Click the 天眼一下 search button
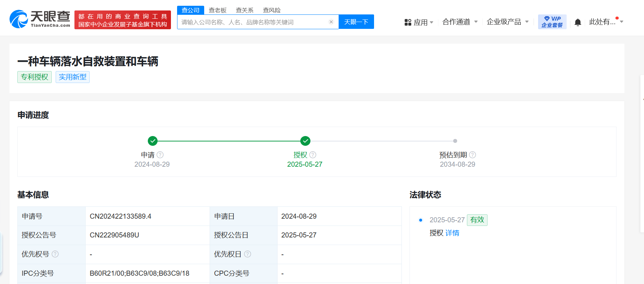Screen dimensions: 644x284 356,22
